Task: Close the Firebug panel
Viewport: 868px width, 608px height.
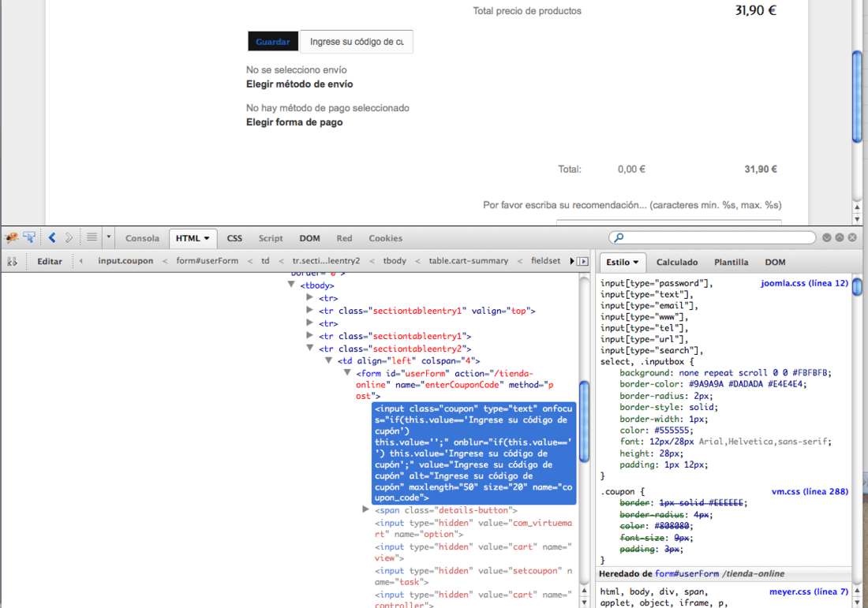Action: point(852,237)
